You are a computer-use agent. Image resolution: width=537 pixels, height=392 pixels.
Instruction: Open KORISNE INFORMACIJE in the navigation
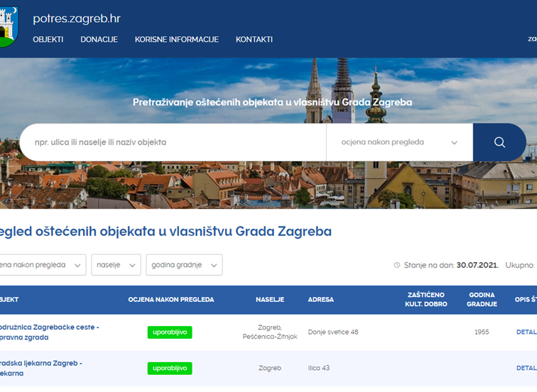(177, 40)
